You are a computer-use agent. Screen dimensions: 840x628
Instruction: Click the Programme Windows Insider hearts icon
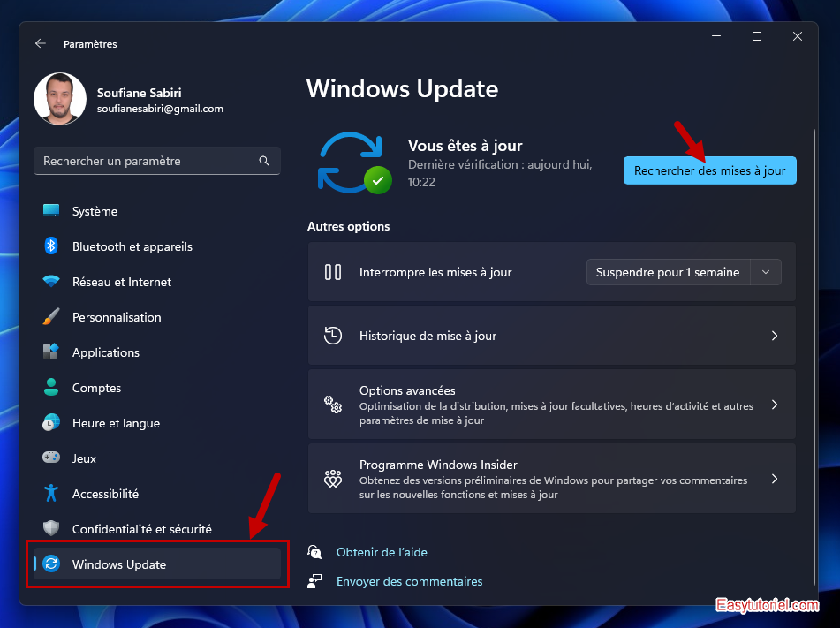(x=333, y=479)
